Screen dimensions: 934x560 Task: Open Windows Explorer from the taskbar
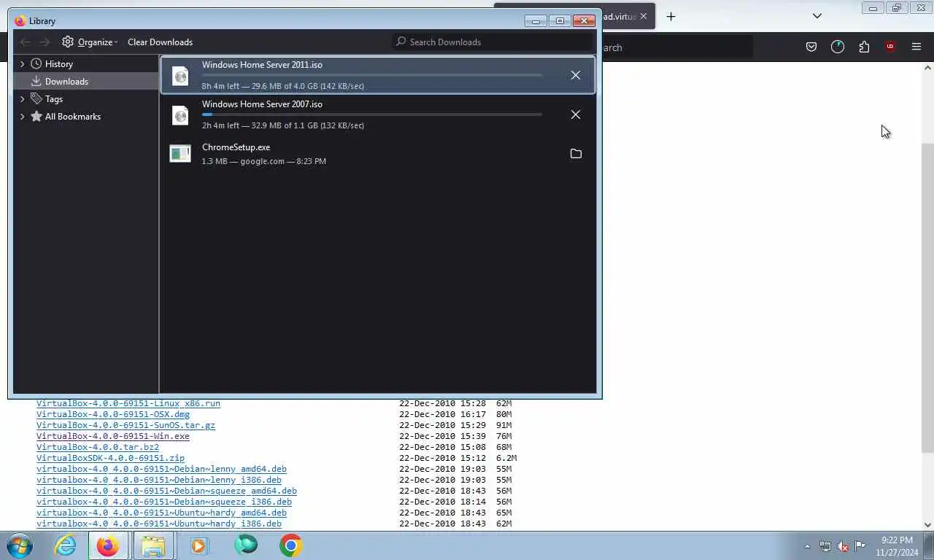point(153,545)
